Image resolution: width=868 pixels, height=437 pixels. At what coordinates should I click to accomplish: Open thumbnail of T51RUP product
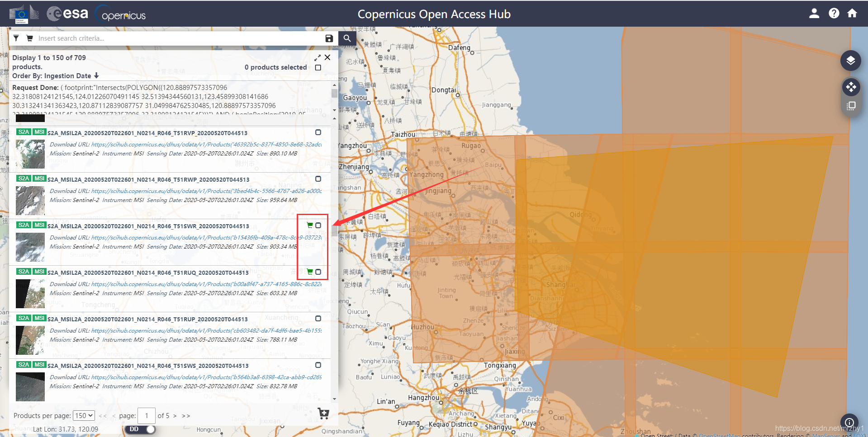tap(30, 340)
